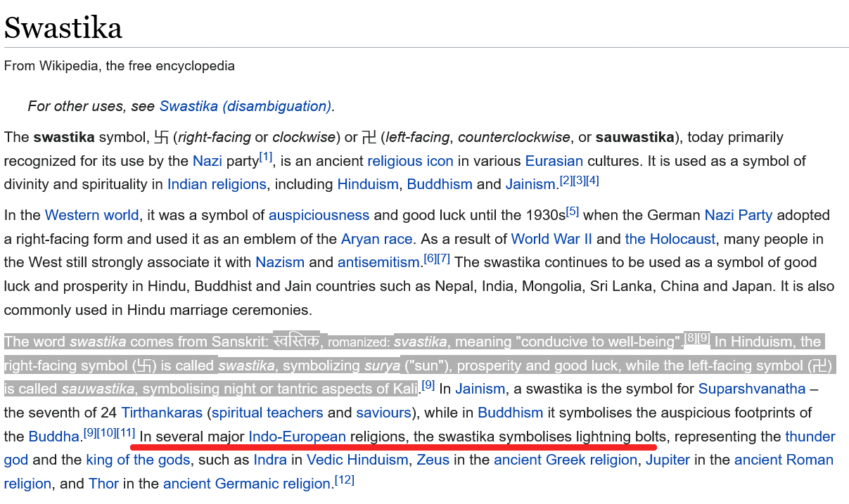Open citation [1] after Nazi party
849x504 pixels.
(266, 157)
